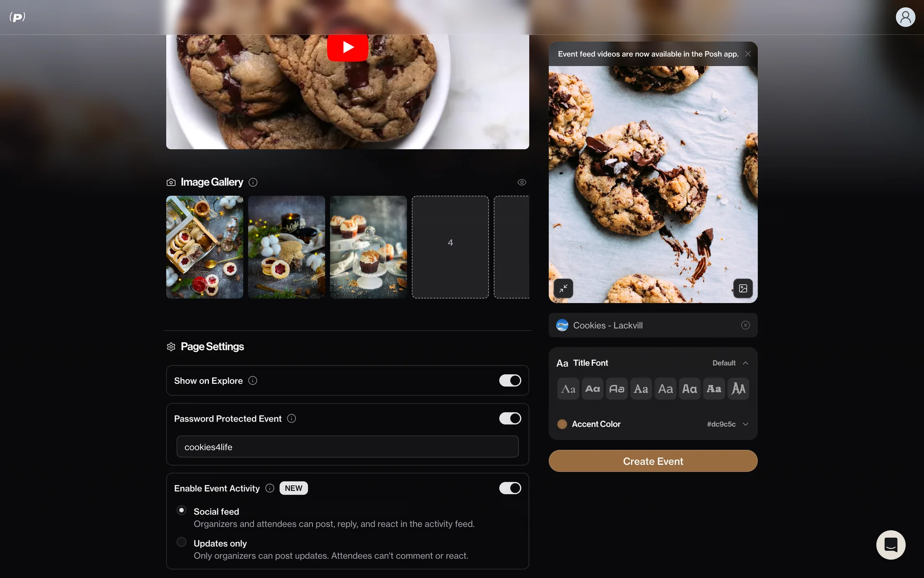Click the Show on Explore info icon

coord(253,381)
